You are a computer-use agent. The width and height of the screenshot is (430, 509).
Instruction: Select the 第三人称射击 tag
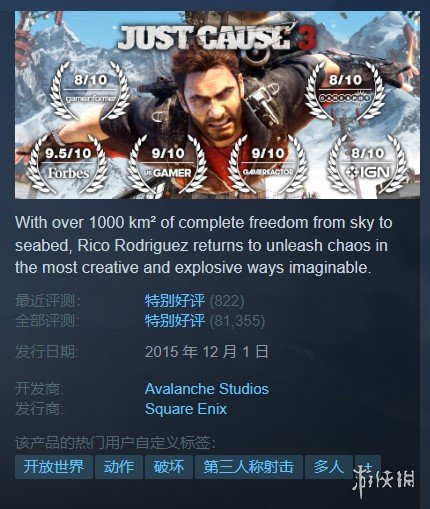click(249, 467)
